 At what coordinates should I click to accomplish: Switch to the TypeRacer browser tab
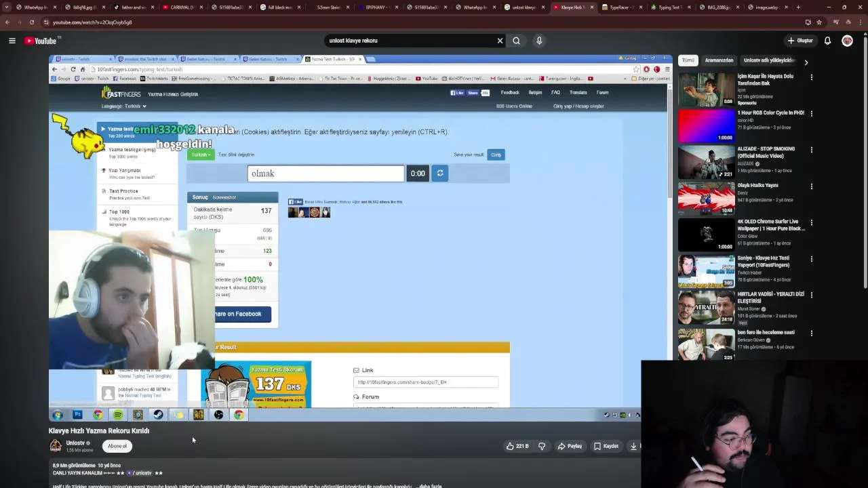[619, 7]
